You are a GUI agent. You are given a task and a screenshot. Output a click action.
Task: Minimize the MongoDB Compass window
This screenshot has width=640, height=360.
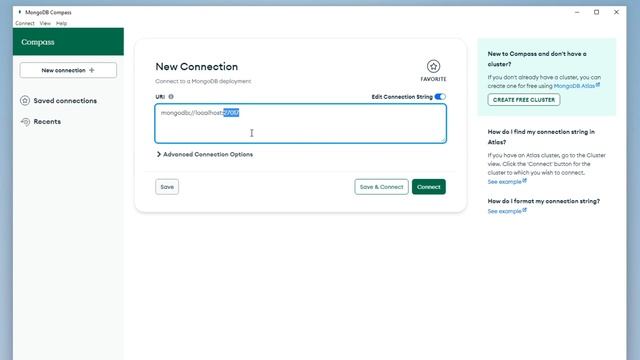tap(577, 12)
